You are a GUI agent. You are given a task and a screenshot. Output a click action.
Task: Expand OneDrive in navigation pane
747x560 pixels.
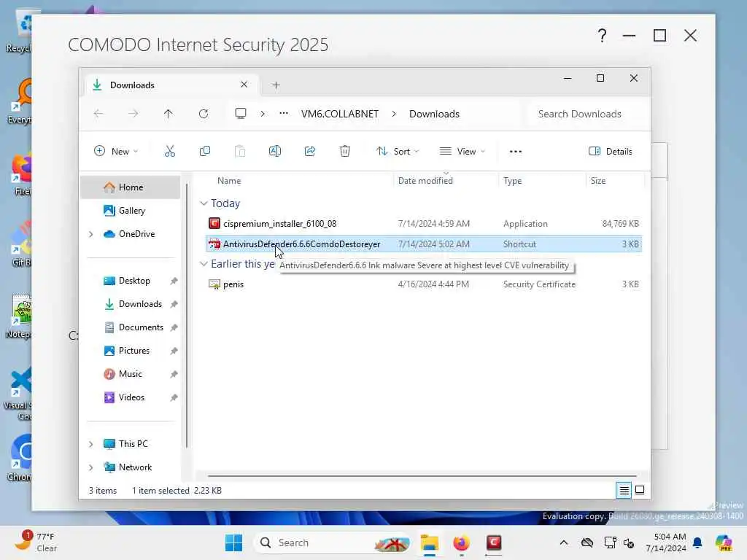(x=90, y=234)
